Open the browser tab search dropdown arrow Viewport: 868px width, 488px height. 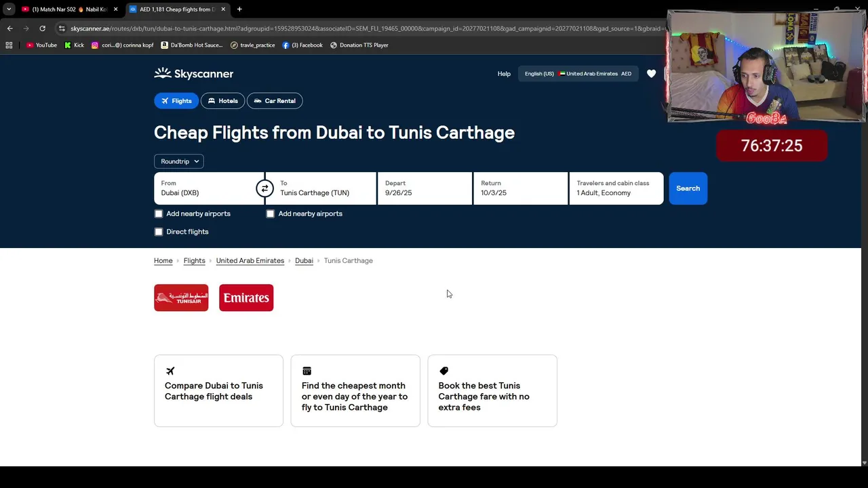[x=9, y=9]
